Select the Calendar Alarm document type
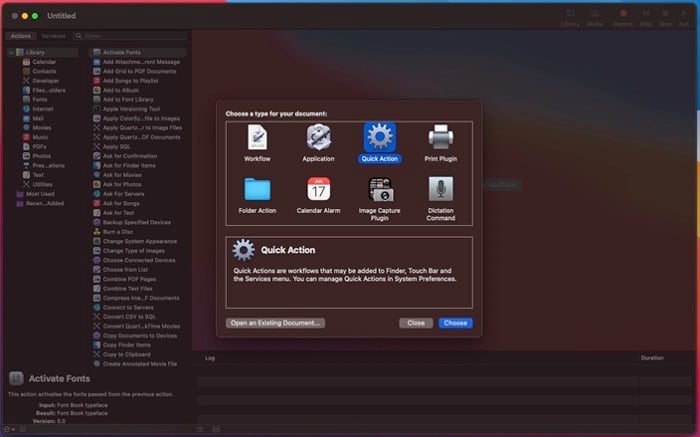 [318, 196]
